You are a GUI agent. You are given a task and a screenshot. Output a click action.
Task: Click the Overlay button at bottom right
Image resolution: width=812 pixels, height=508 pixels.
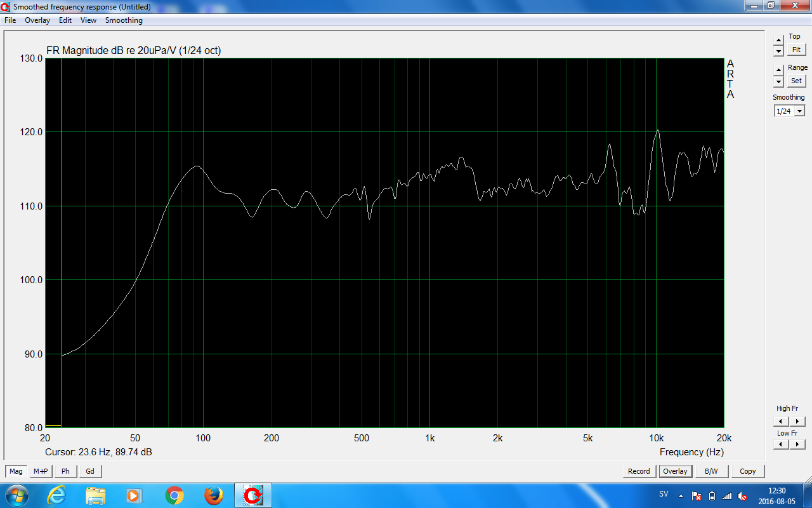[x=675, y=471]
